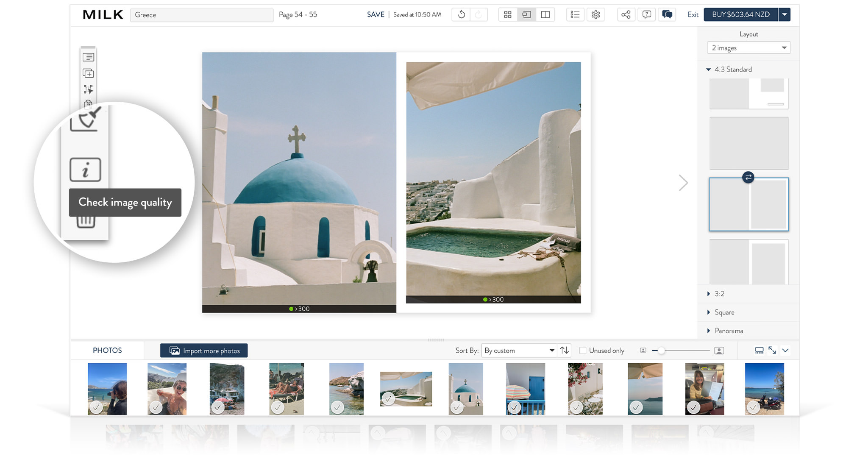Screen dimensions: 868x462
Task: Click the Check image quality info icon
Action: coord(85,170)
